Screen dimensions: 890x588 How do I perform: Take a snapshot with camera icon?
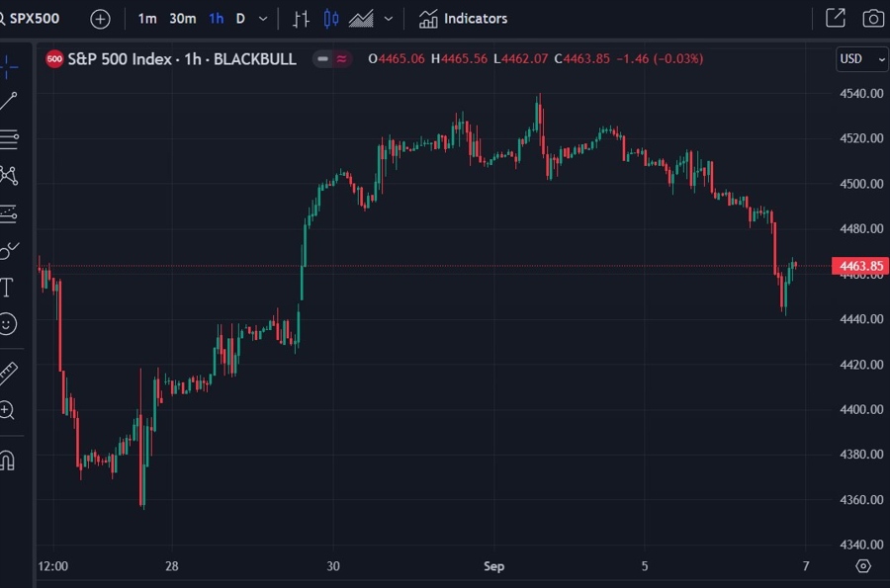tap(873, 19)
